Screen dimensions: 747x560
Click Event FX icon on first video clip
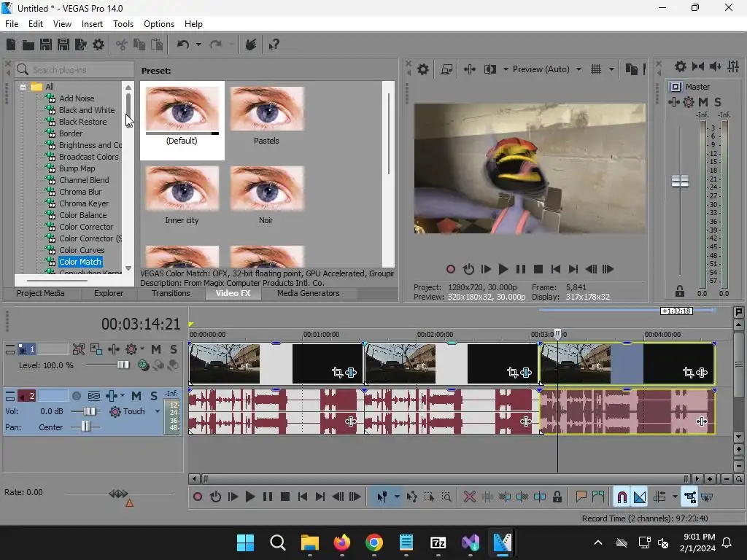coord(351,373)
